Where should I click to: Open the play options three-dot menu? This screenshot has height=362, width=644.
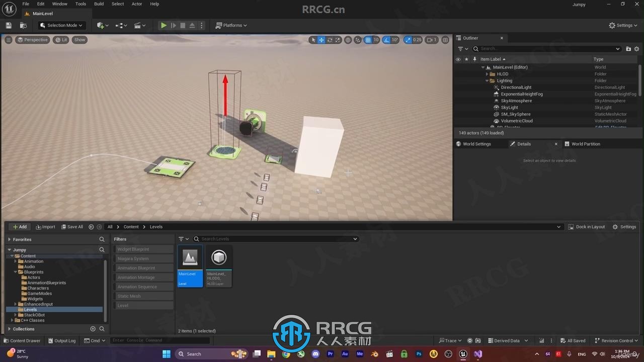(202, 25)
